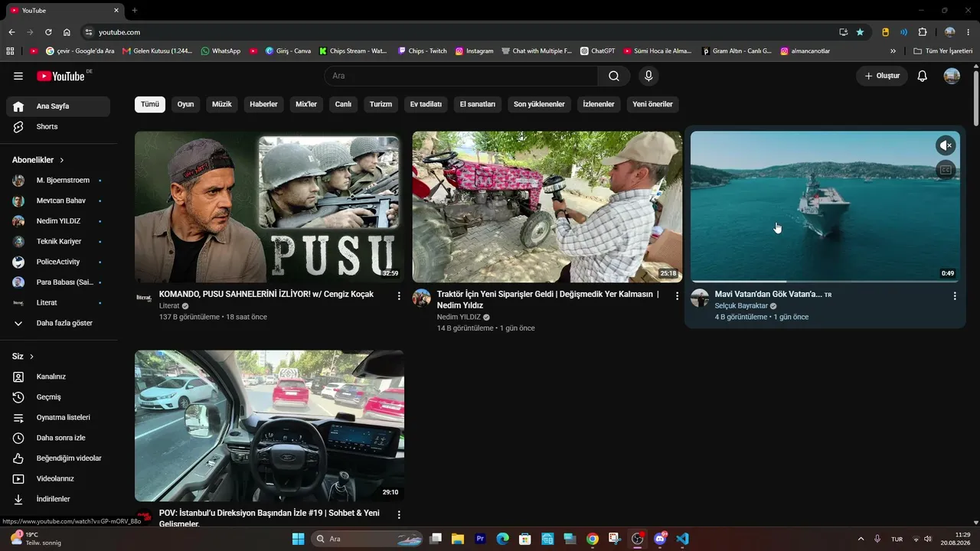This screenshot has height=551, width=980.
Task: Start voice search with microphone icon
Action: 648,76
